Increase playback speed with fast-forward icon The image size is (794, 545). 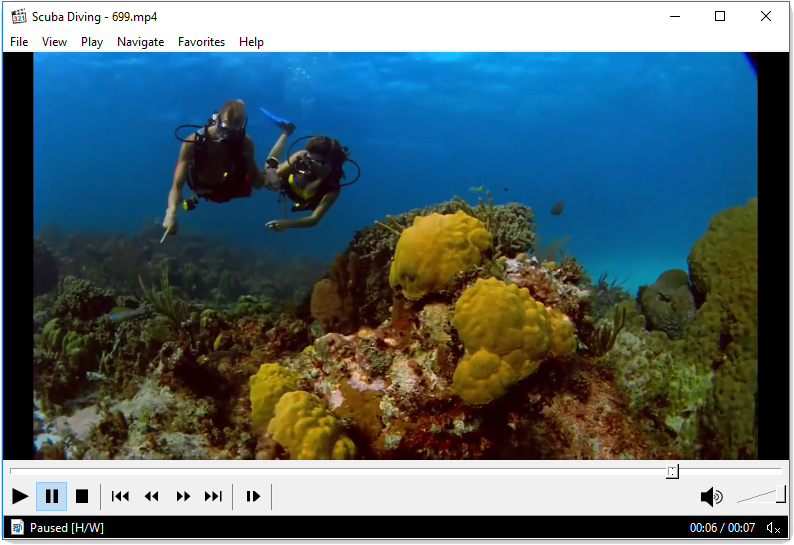183,496
